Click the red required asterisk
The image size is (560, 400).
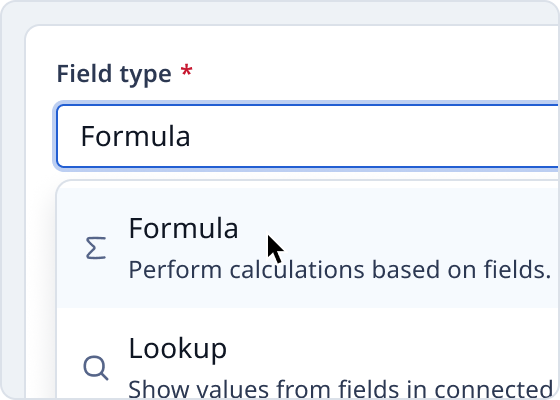coord(186,70)
